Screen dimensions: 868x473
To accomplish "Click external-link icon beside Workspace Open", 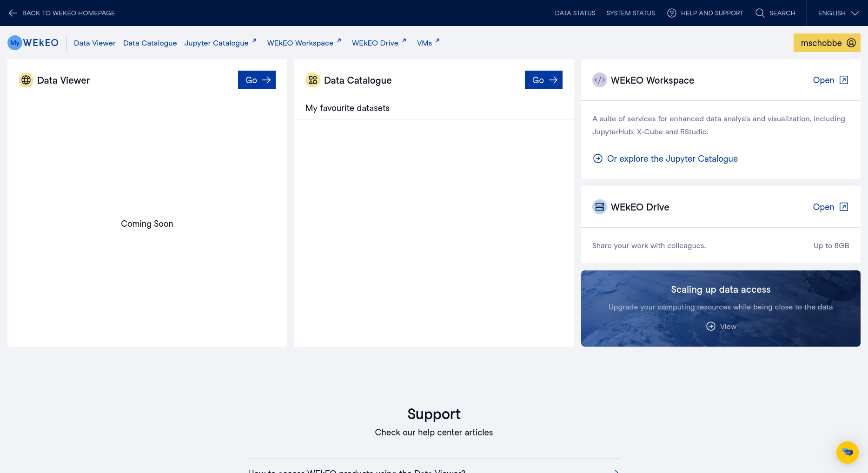I will tap(844, 80).
